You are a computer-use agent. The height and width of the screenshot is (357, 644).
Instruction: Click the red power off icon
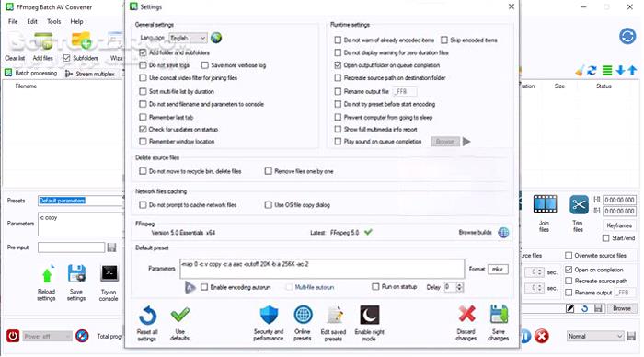pyautogui.click(x=13, y=336)
